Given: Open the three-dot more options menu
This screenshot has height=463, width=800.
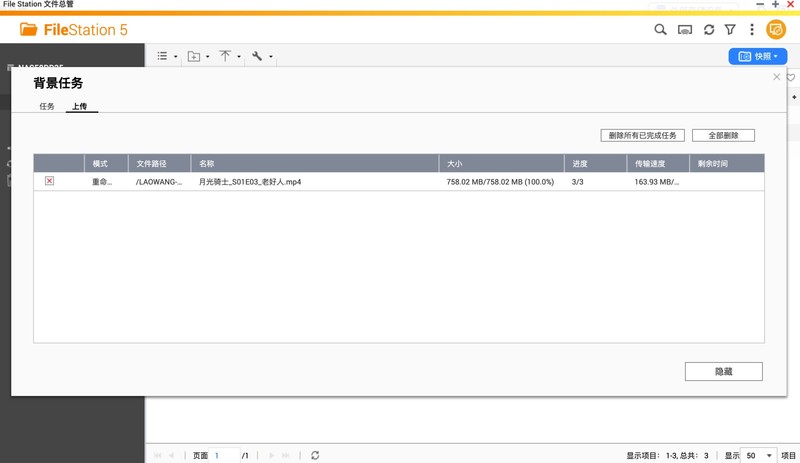Looking at the screenshot, I should point(752,30).
